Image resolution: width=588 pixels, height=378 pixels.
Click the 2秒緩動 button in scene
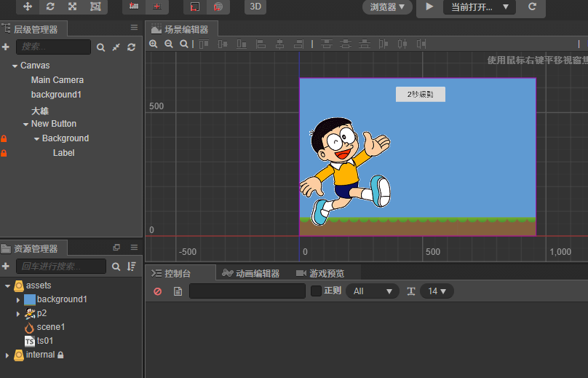(421, 94)
